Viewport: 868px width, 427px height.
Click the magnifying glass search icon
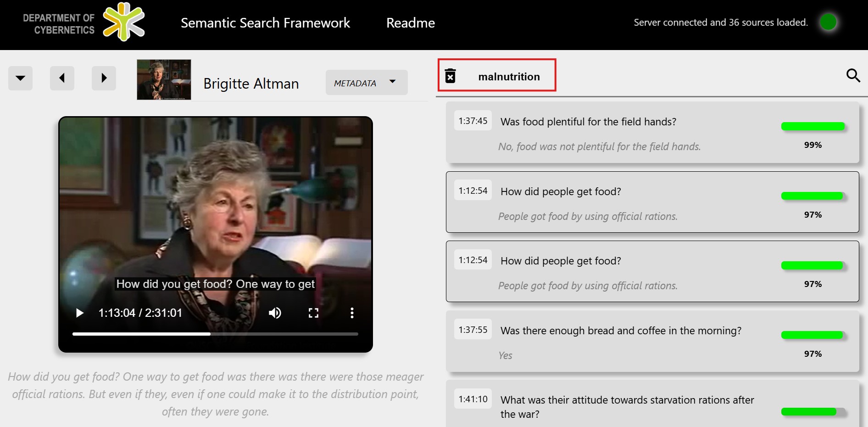pyautogui.click(x=853, y=75)
